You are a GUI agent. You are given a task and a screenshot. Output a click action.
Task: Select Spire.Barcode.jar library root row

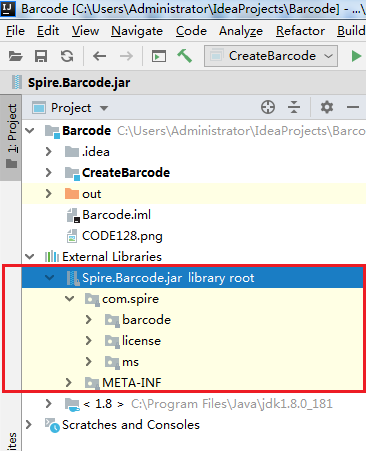pyautogui.click(x=194, y=278)
